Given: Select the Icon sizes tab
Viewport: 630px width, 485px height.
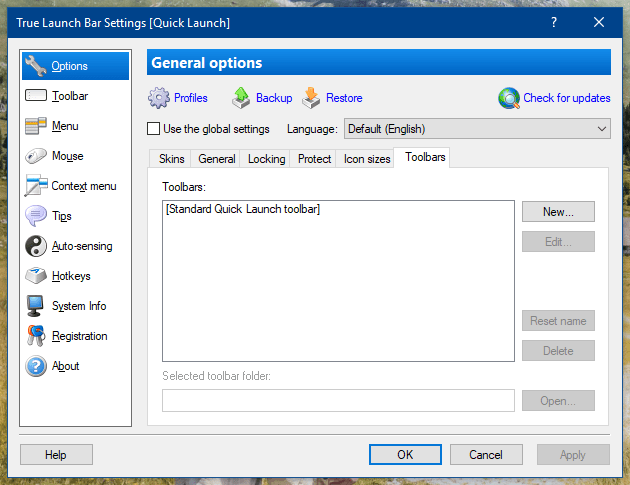Looking at the screenshot, I should pos(367,159).
